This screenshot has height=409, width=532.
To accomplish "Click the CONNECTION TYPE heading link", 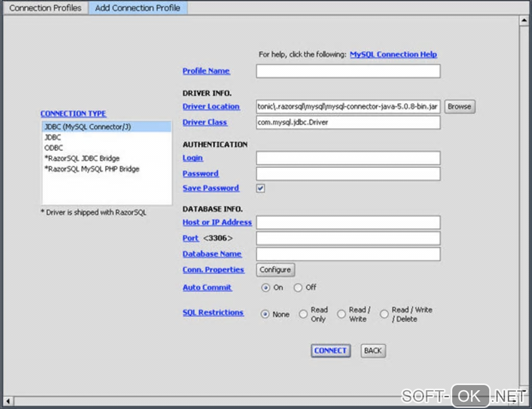I will point(74,114).
